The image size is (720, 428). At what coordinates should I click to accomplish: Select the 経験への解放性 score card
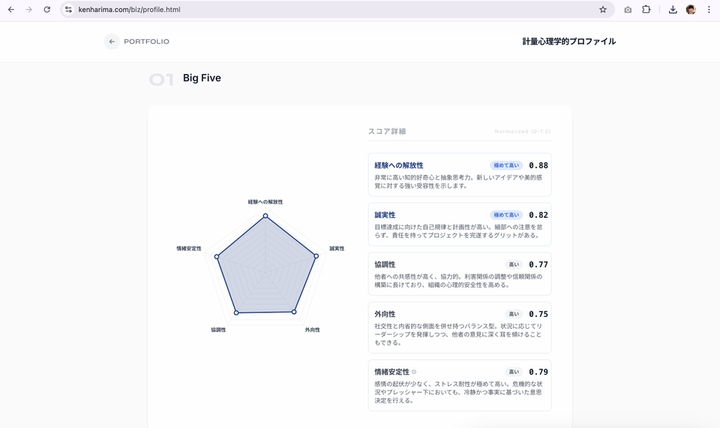click(459, 175)
